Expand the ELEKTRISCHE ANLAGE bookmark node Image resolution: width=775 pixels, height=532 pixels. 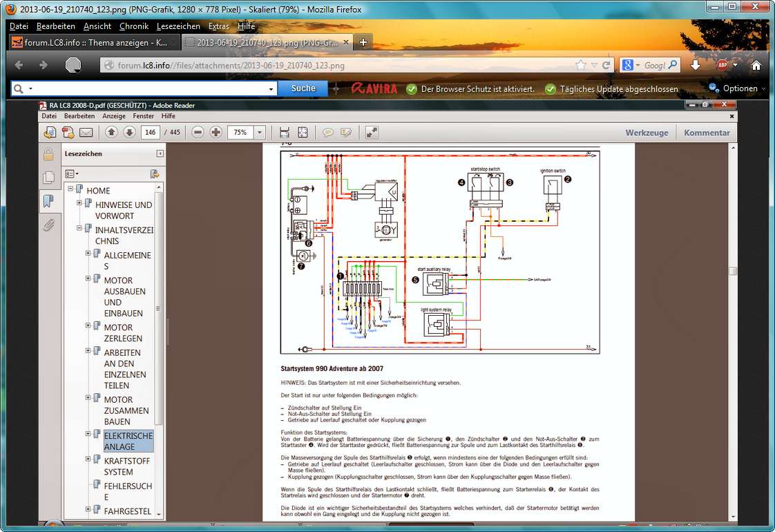pos(88,435)
